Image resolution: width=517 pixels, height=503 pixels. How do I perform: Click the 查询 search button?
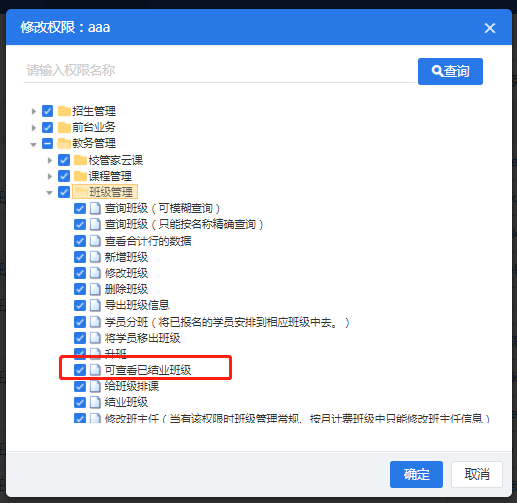(x=450, y=71)
